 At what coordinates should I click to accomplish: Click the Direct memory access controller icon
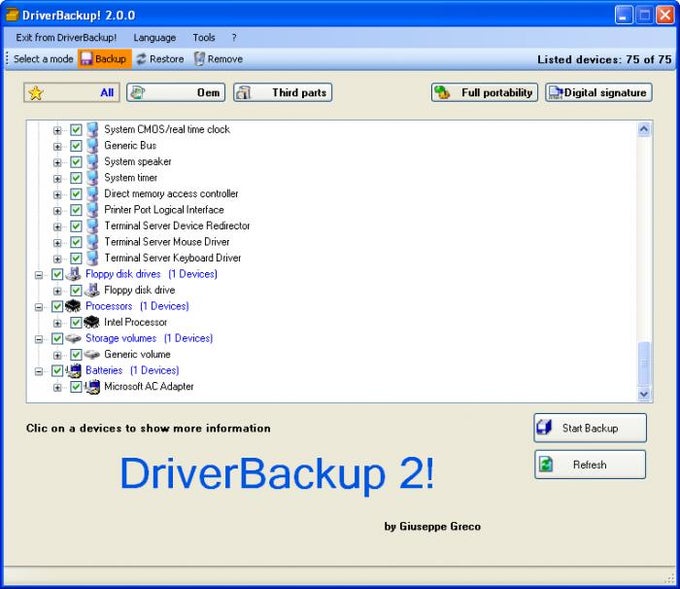pos(92,194)
